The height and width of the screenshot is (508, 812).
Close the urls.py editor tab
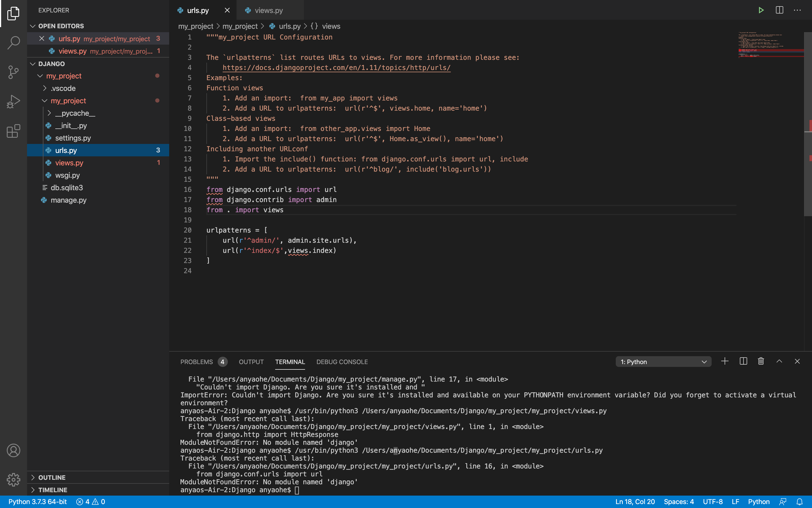[x=227, y=10]
